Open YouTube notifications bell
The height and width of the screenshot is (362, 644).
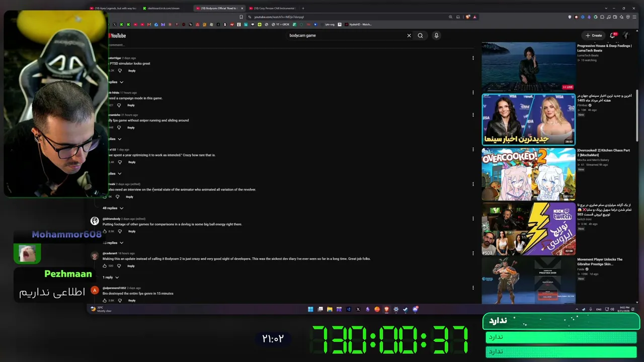613,36
